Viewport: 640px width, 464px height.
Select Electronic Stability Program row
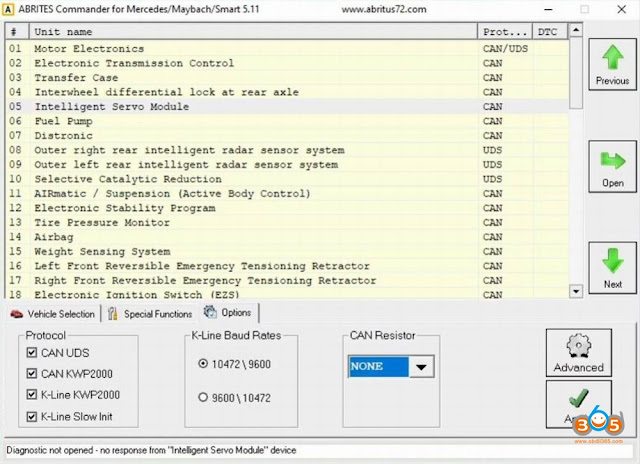[x=287, y=208]
